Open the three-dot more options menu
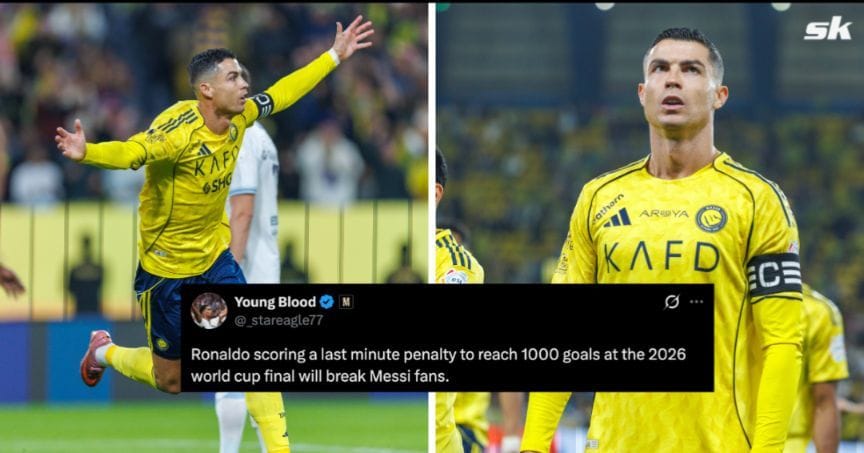Screen dimensions: 864x453 point(696,301)
